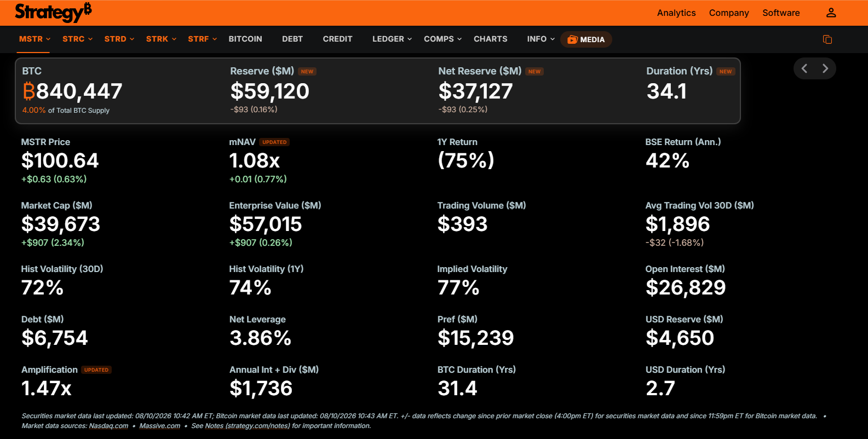The image size is (868, 439).
Task: Click the Net Reserve value $37,127
Action: point(475,91)
